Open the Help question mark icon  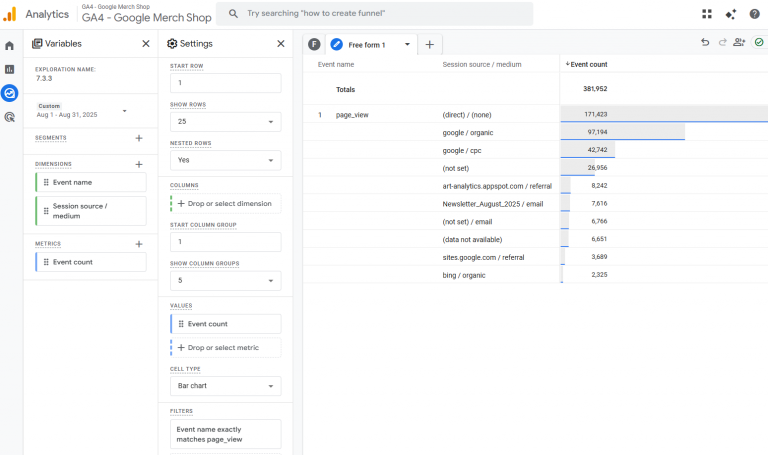coord(754,14)
